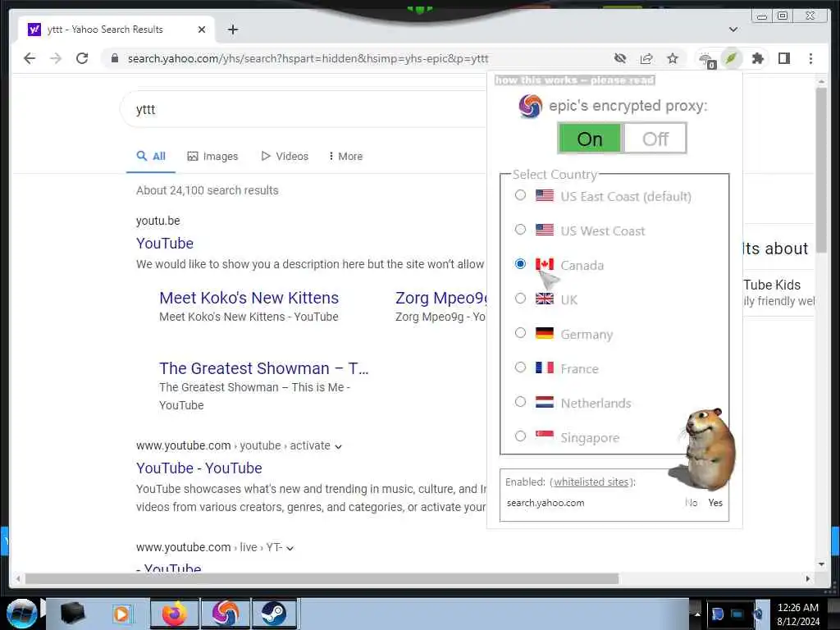840x630 pixels.
Task: Turn the encrypted proxy Off
Action: 655,138
